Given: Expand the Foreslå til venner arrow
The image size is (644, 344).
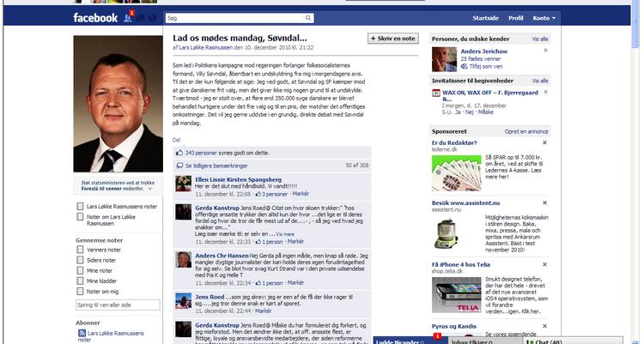Looking at the screenshot, I should pyautogui.click(x=150, y=189).
